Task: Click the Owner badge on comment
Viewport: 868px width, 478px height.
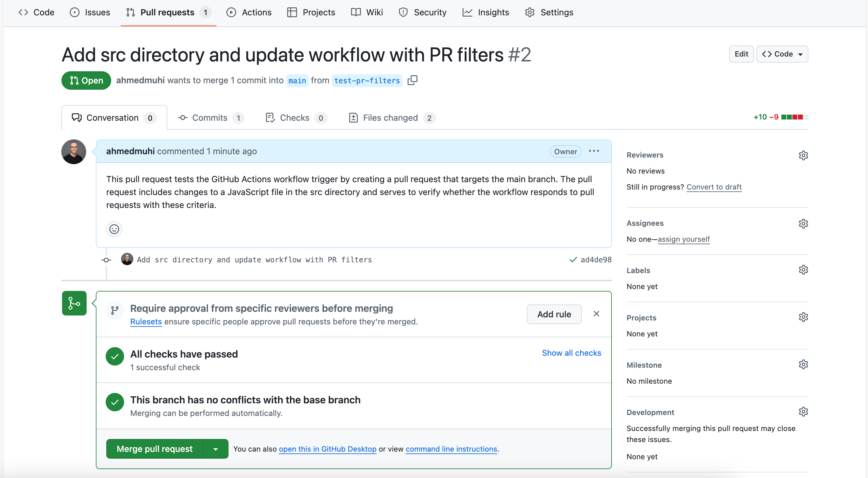Action: pyautogui.click(x=565, y=151)
